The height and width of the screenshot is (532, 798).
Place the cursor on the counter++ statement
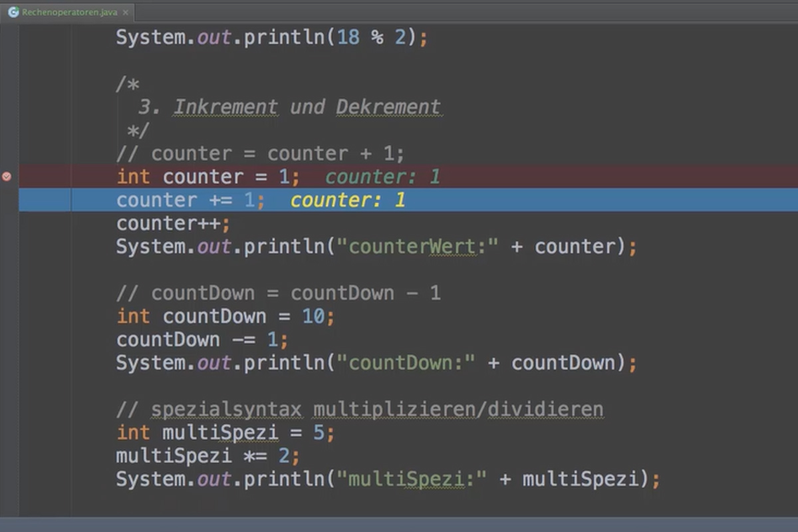(x=173, y=223)
